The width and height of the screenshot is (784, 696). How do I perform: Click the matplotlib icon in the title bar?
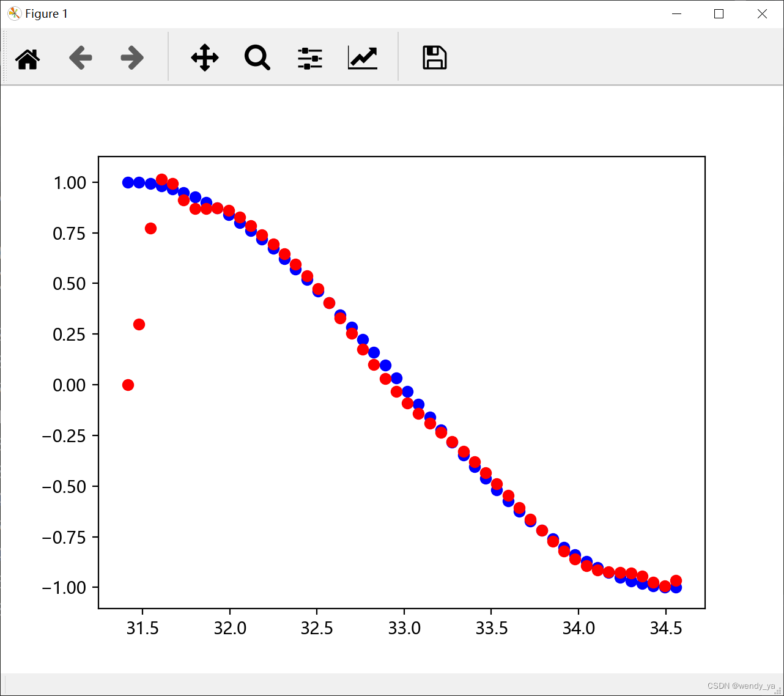(x=13, y=13)
